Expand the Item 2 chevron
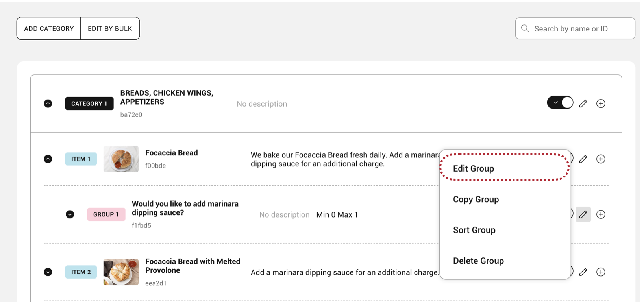Image resolution: width=644 pixels, height=303 pixels. (x=48, y=272)
